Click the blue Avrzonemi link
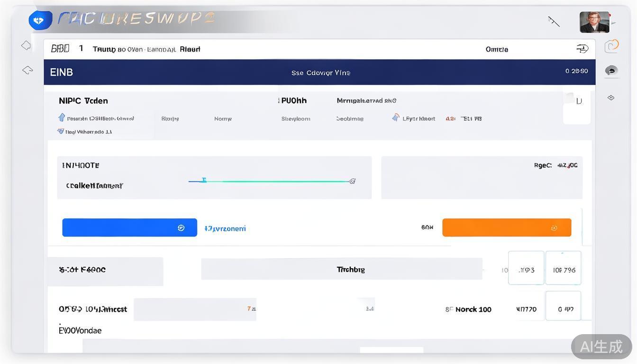This screenshot has width=637, height=364. [x=225, y=228]
